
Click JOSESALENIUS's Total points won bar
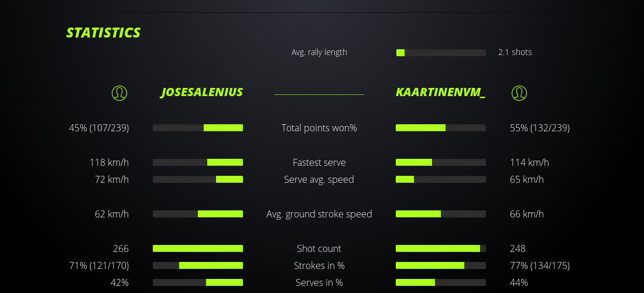(198, 128)
